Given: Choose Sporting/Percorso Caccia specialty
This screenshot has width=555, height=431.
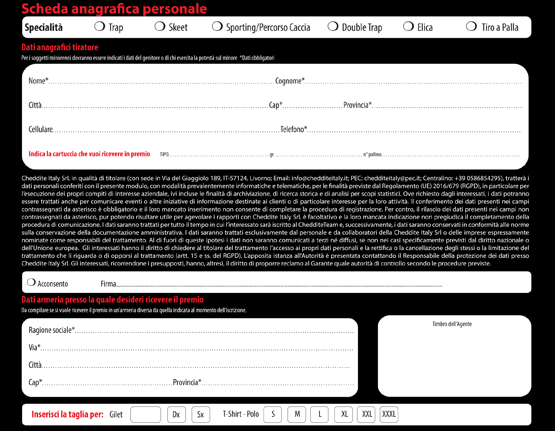Looking at the screenshot, I should 217,26.
